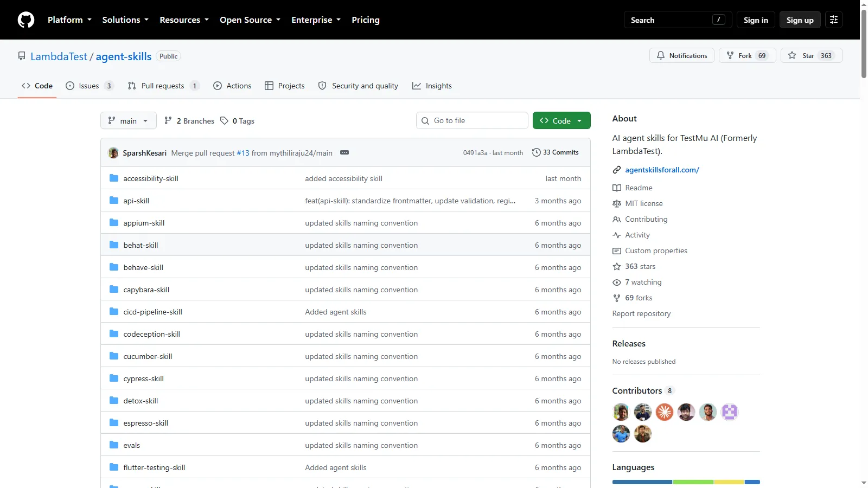View the 0 Tags list
This screenshot has height=488, width=868.
point(238,121)
